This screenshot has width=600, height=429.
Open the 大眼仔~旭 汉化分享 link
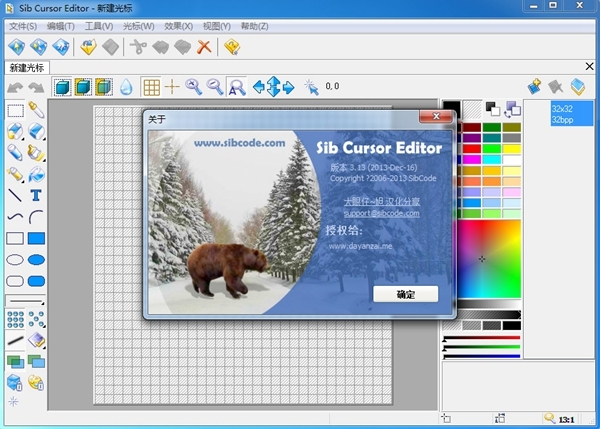point(382,201)
